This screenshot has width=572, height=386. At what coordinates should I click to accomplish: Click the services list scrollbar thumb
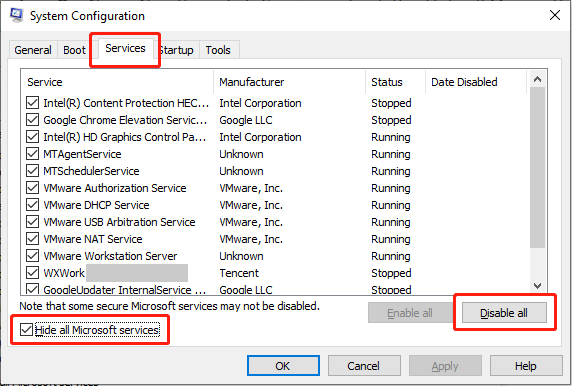click(537, 168)
